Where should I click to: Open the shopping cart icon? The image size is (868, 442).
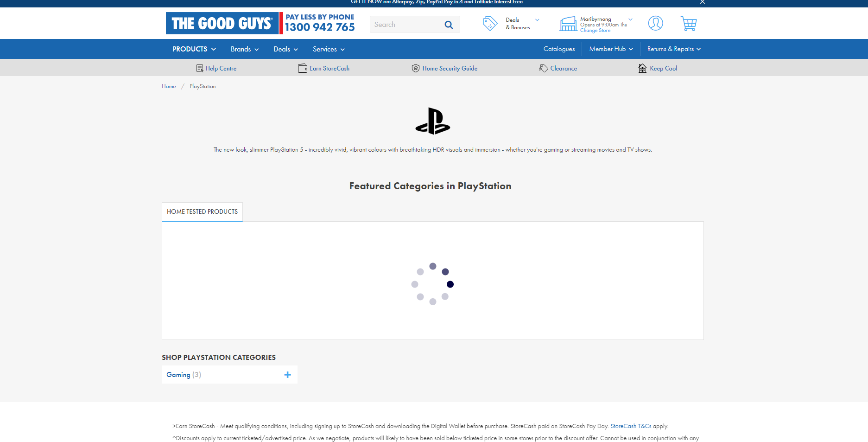[x=688, y=24]
